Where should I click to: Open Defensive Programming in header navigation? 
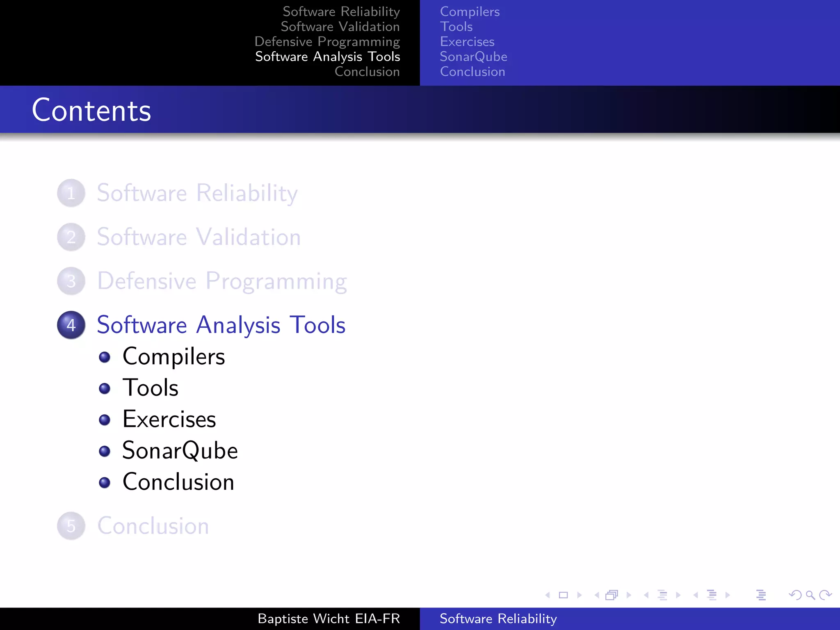[x=327, y=42]
